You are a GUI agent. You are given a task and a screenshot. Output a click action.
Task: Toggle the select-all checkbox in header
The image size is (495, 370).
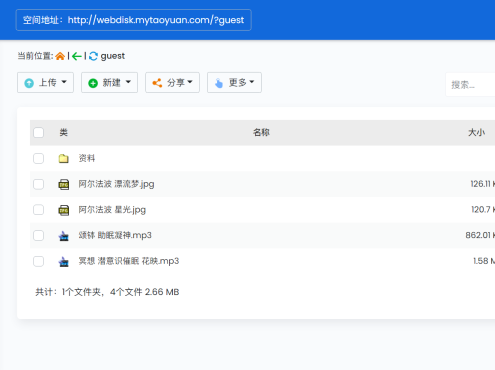point(38,132)
